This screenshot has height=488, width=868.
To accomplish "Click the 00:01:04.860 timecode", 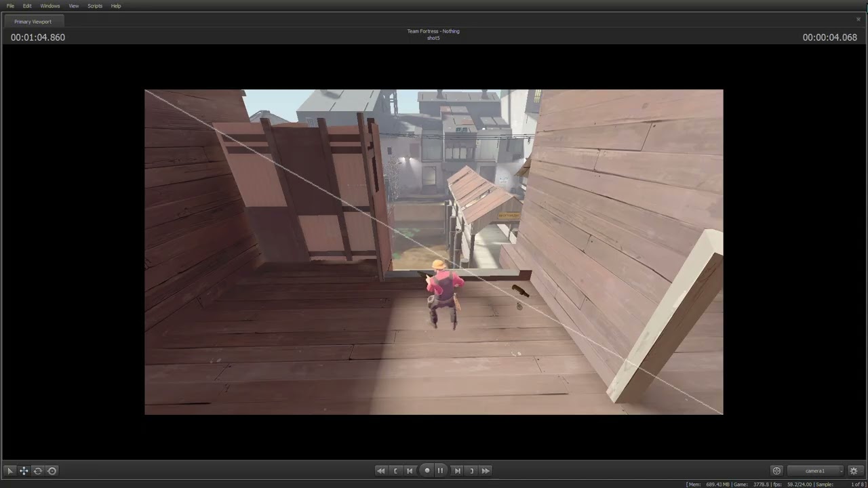I will point(38,37).
